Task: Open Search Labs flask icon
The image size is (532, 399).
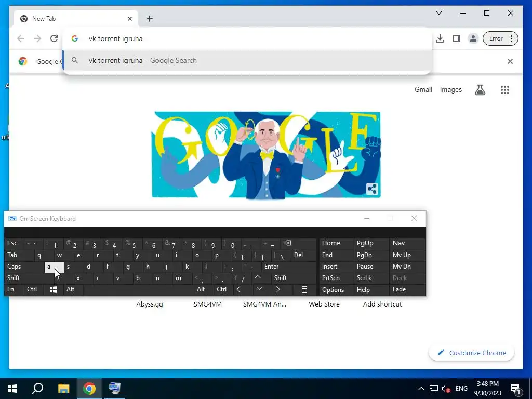Action: pyautogui.click(x=480, y=89)
